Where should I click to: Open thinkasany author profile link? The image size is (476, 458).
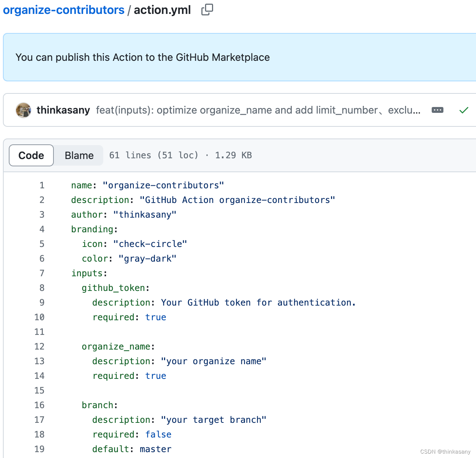click(63, 110)
